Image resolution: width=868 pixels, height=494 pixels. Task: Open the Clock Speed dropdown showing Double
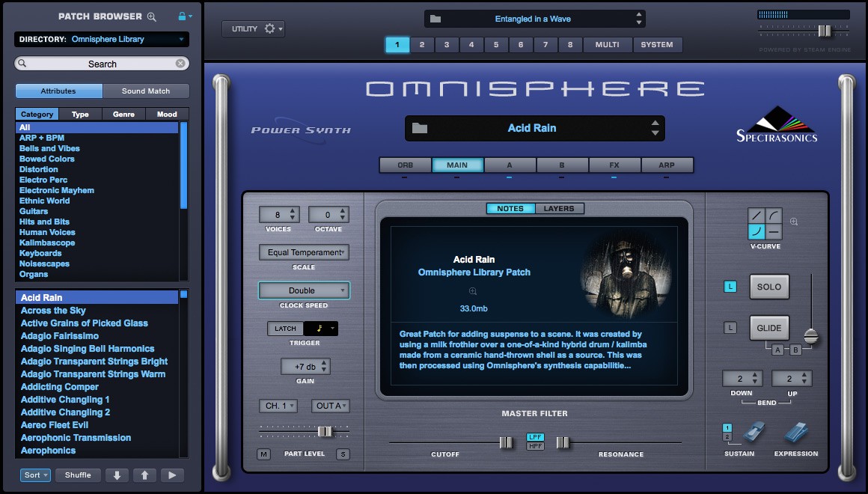[x=303, y=290]
